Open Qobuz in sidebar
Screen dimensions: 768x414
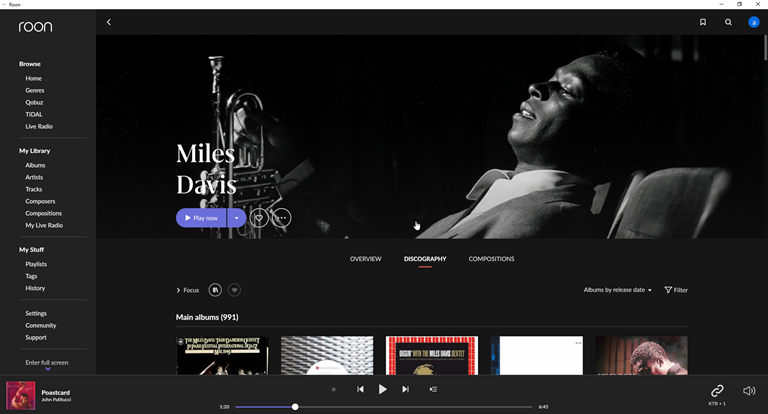click(34, 102)
